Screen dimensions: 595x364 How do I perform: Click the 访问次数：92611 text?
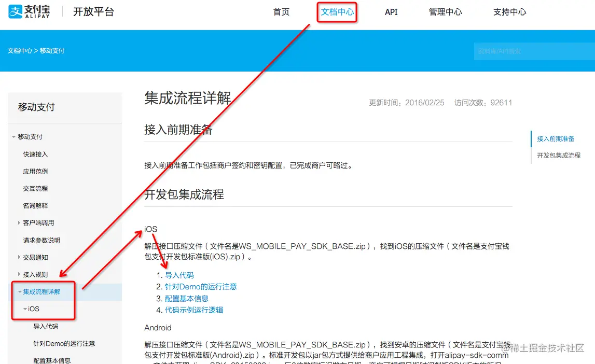coord(483,103)
